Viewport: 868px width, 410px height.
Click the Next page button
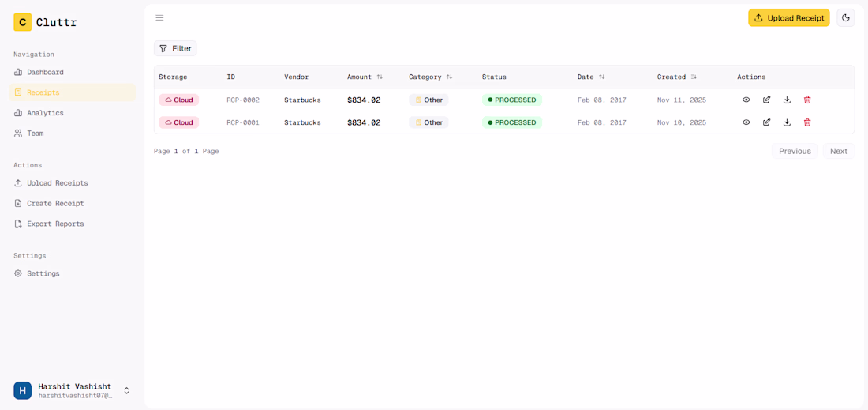point(839,151)
